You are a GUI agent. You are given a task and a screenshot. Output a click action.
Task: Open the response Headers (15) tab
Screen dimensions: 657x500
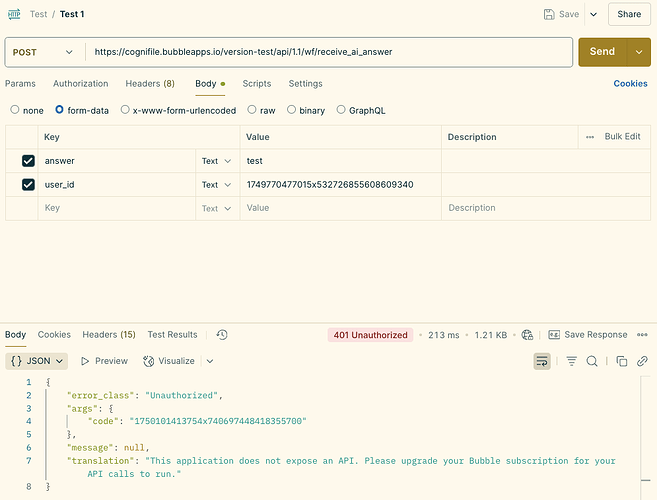(x=109, y=334)
